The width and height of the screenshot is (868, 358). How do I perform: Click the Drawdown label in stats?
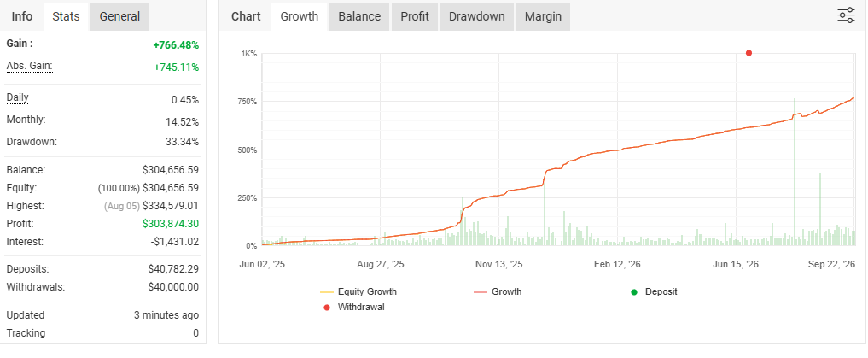(x=32, y=141)
